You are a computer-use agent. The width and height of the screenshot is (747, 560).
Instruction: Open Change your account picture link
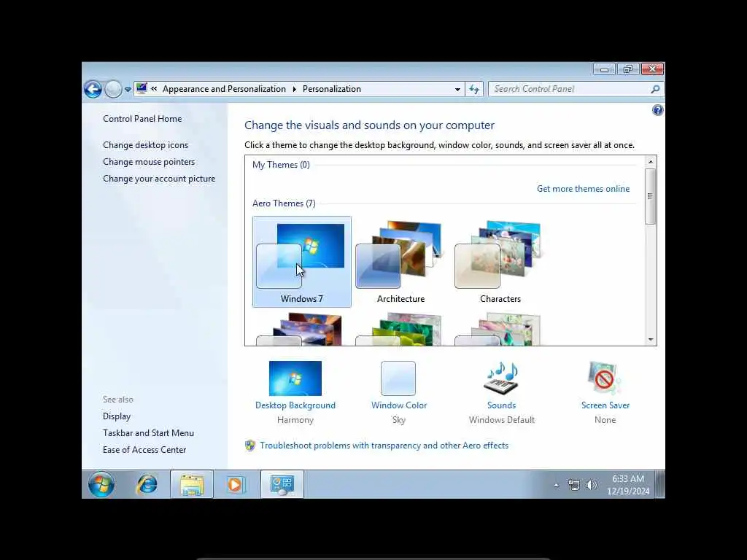(x=159, y=179)
